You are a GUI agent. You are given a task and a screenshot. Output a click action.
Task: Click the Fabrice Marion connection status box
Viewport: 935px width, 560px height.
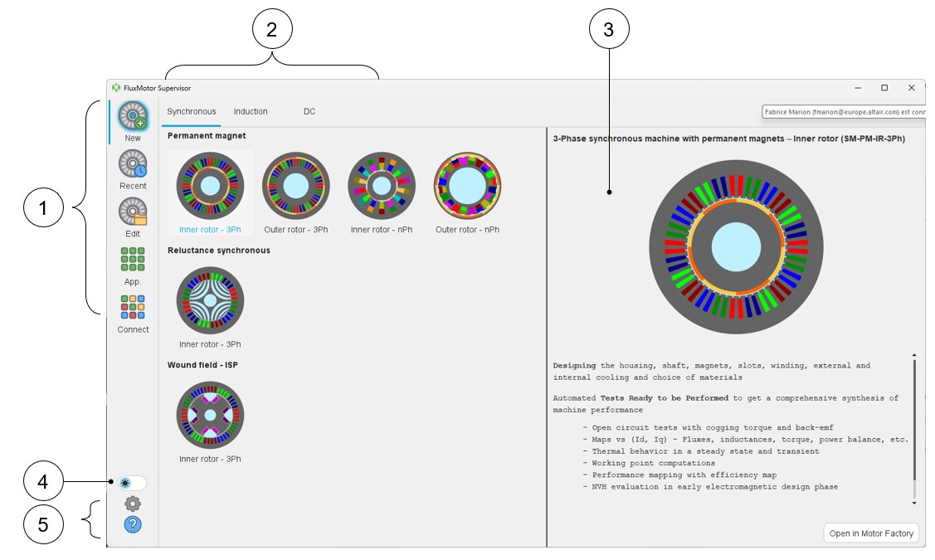(x=844, y=112)
